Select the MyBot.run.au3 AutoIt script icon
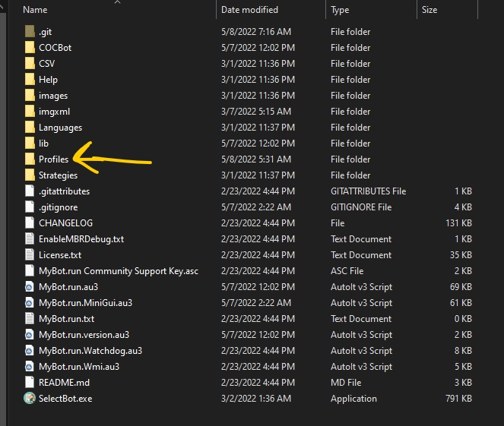 click(29, 287)
